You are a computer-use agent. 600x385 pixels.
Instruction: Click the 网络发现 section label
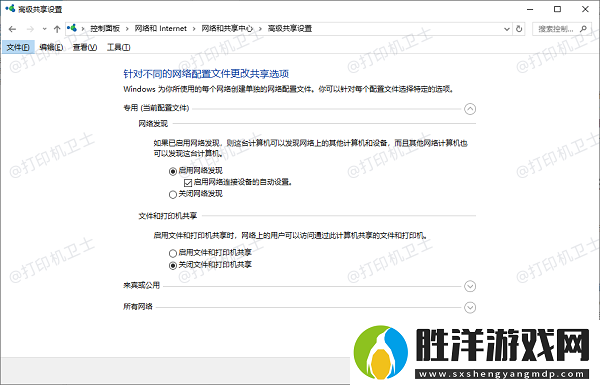[153, 124]
